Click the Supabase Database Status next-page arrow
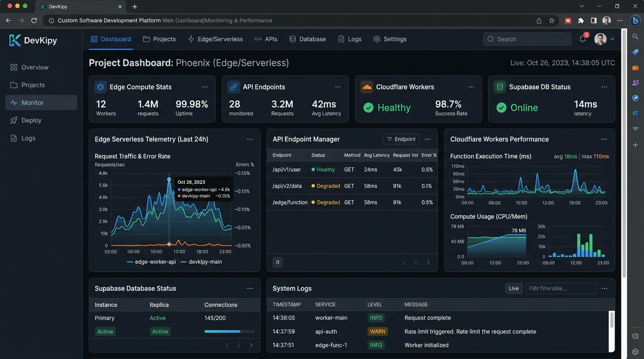This screenshot has width=644, height=359. click(251, 345)
